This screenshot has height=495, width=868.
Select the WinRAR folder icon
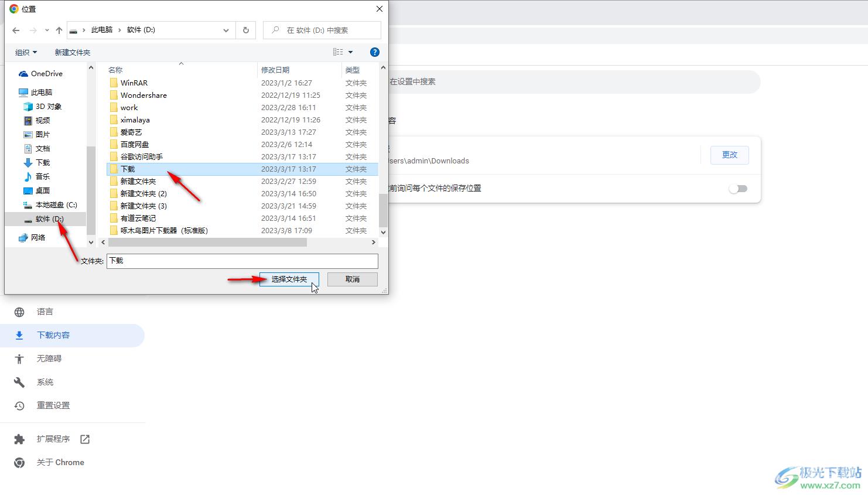[x=114, y=83]
